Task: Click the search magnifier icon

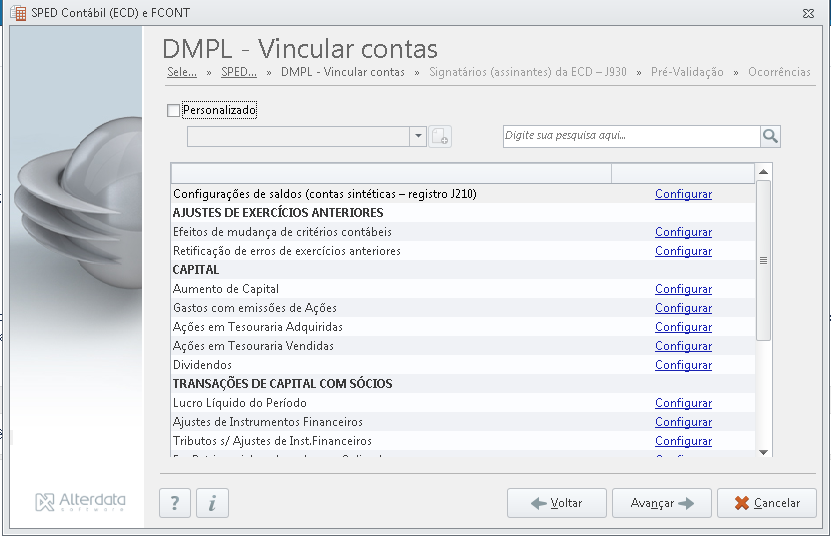Action: pos(770,136)
